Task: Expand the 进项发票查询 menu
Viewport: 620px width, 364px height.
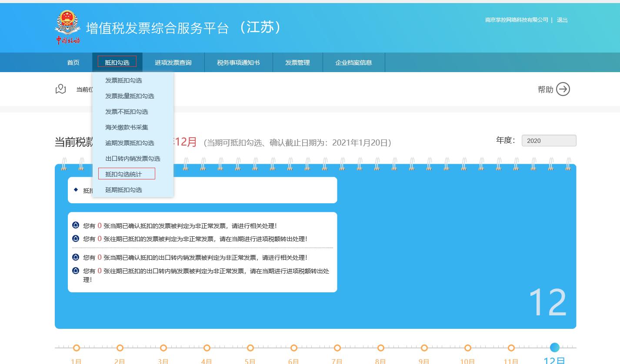Action: tap(173, 63)
